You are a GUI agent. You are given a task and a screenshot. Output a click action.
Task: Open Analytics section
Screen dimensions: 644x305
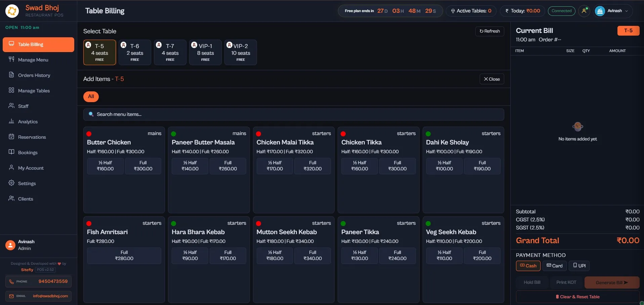pyautogui.click(x=38, y=122)
